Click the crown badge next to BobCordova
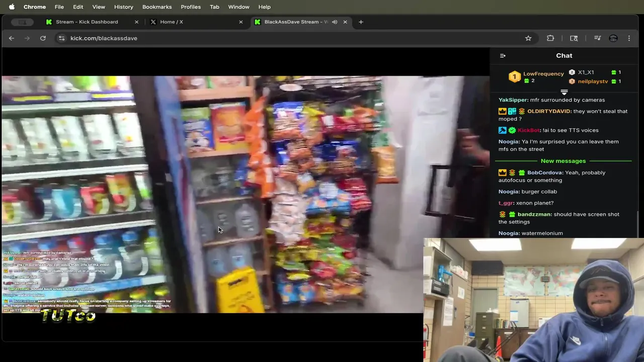 pos(502,172)
